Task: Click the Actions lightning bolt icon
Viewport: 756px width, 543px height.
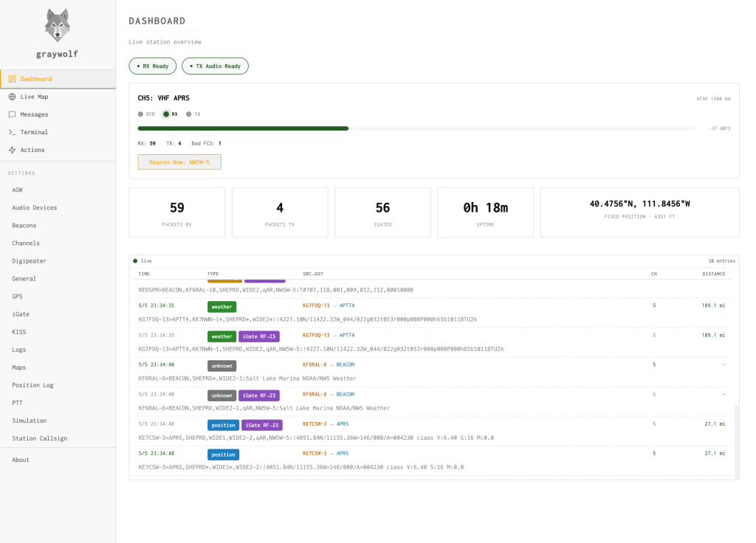Action: pyautogui.click(x=12, y=150)
